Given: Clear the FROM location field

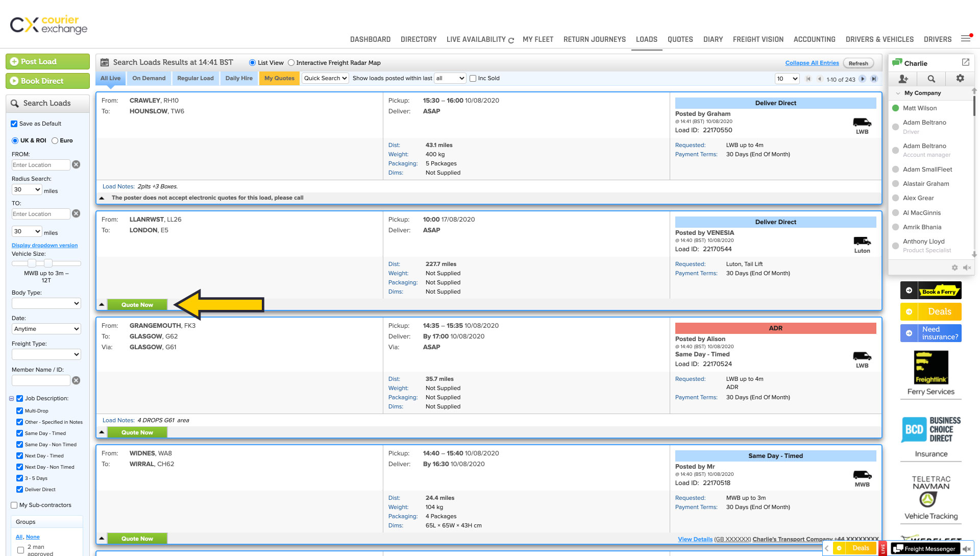Looking at the screenshot, I should 76,164.
